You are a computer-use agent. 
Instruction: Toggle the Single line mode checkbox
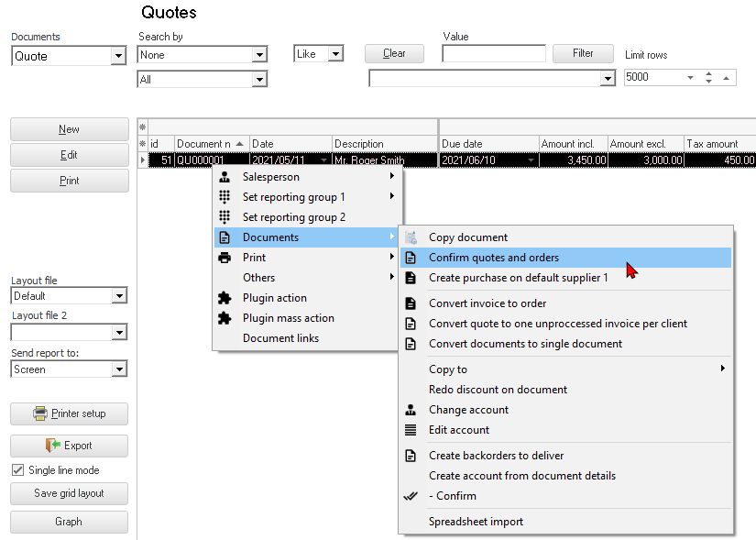pyautogui.click(x=18, y=470)
